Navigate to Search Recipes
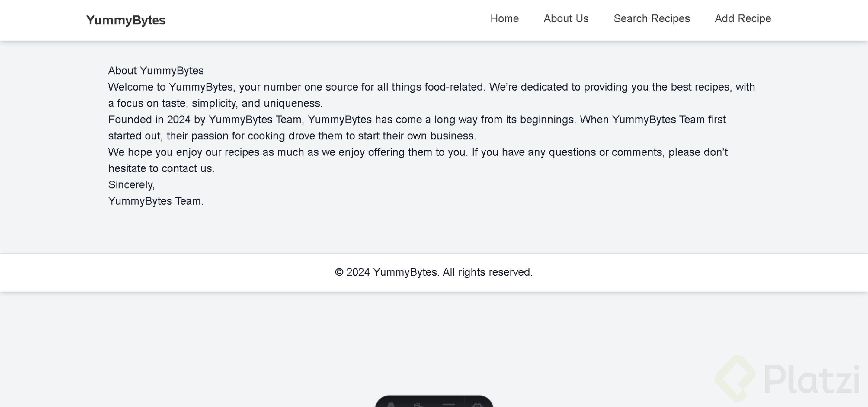 point(652,18)
